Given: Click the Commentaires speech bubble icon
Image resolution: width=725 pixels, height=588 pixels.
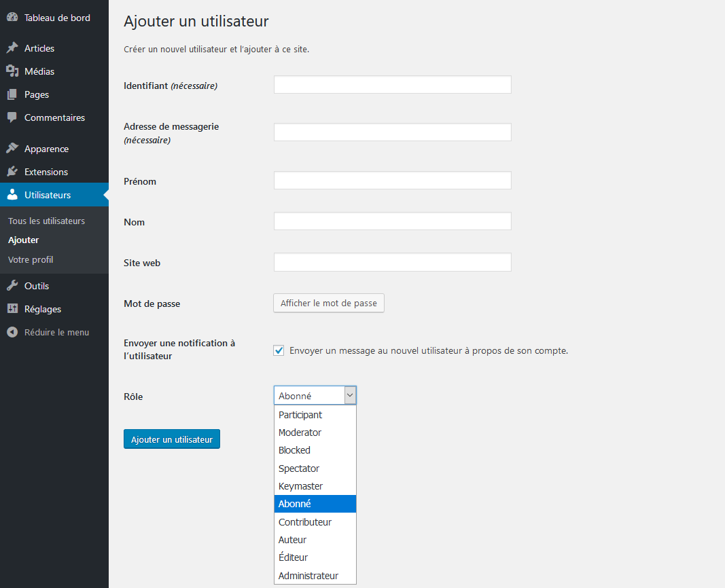Looking at the screenshot, I should click(12, 117).
